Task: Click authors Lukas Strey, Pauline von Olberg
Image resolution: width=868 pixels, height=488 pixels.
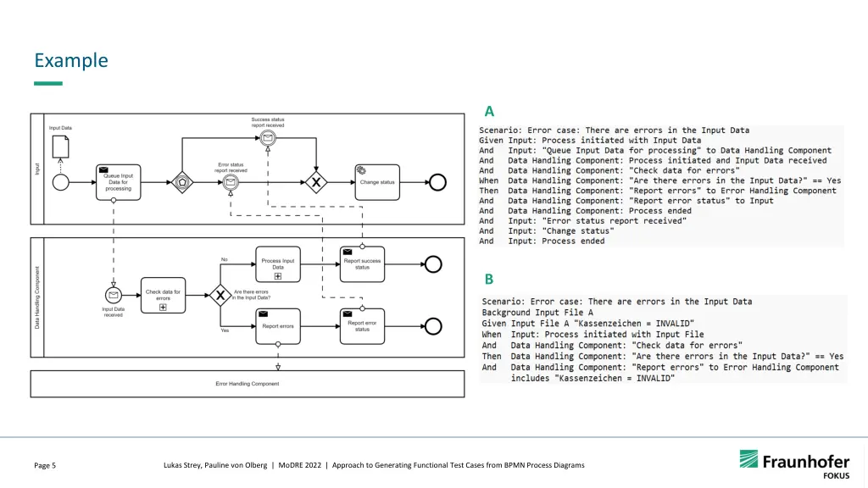Action: click(x=215, y=465)
